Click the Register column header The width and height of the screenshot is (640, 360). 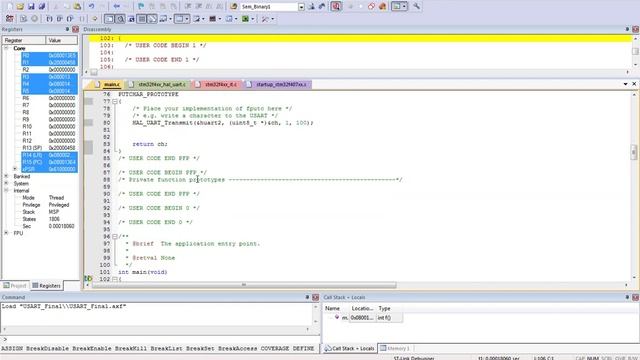24,40
